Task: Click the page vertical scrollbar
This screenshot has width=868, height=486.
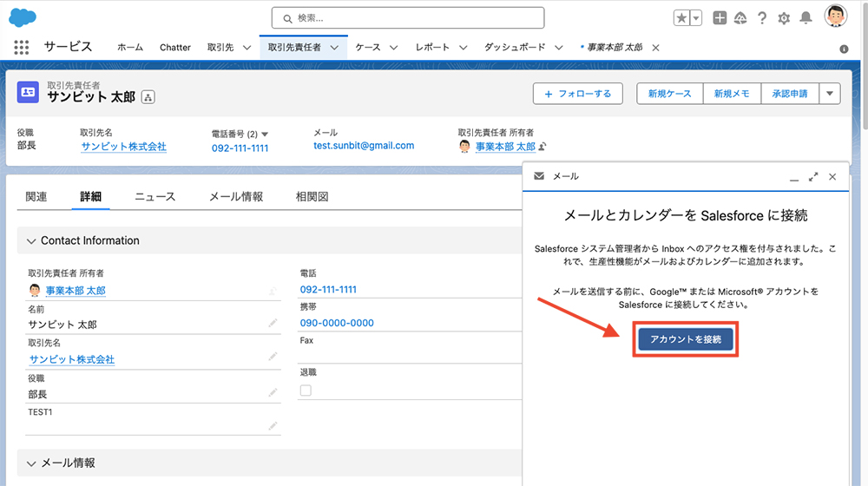Action: click(x=865, y=65)
